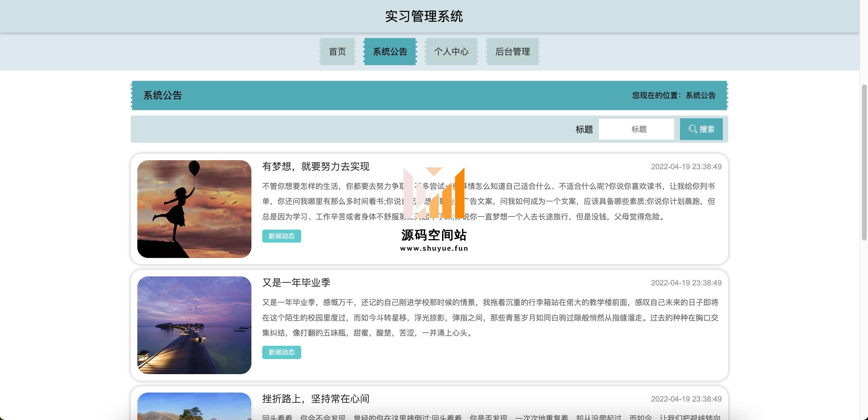Click the 标题 search input field

[x=636, y=129]
